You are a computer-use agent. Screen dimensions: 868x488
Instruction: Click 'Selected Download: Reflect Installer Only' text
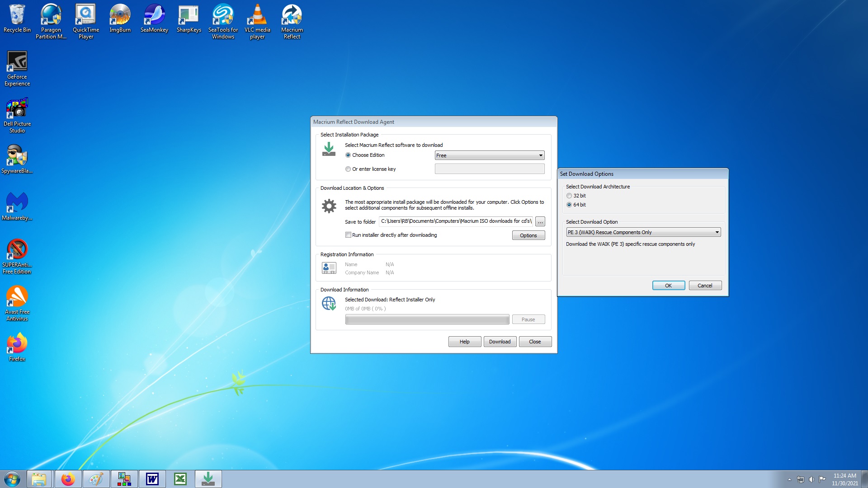pyautogui.click(x=390, y=300)
